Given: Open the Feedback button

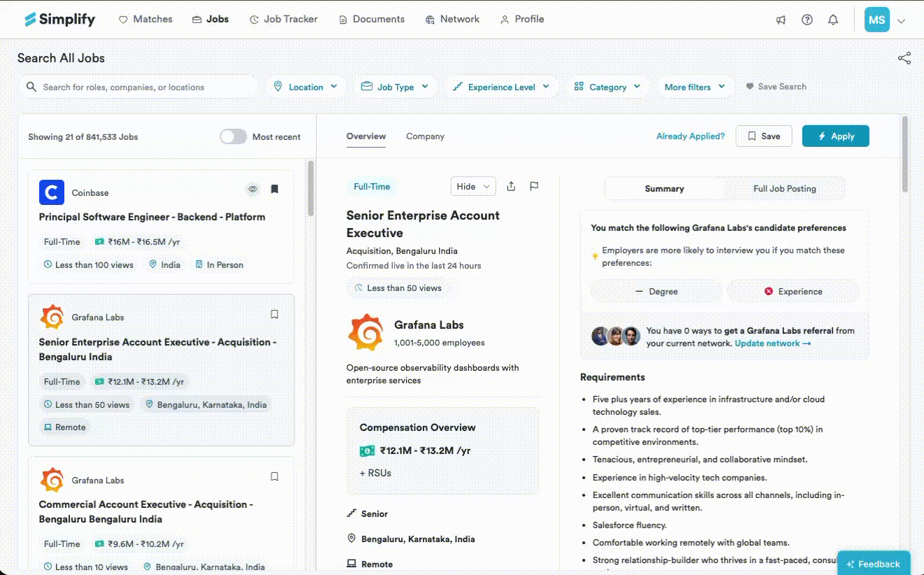Looking at the screenshot, I should pyautogui.click(x=874, y=564).
